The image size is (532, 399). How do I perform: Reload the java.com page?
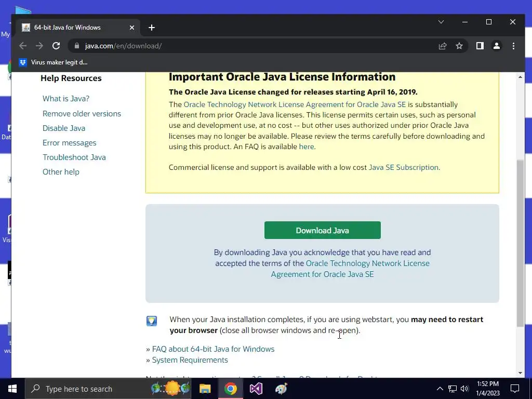(56, 46)
